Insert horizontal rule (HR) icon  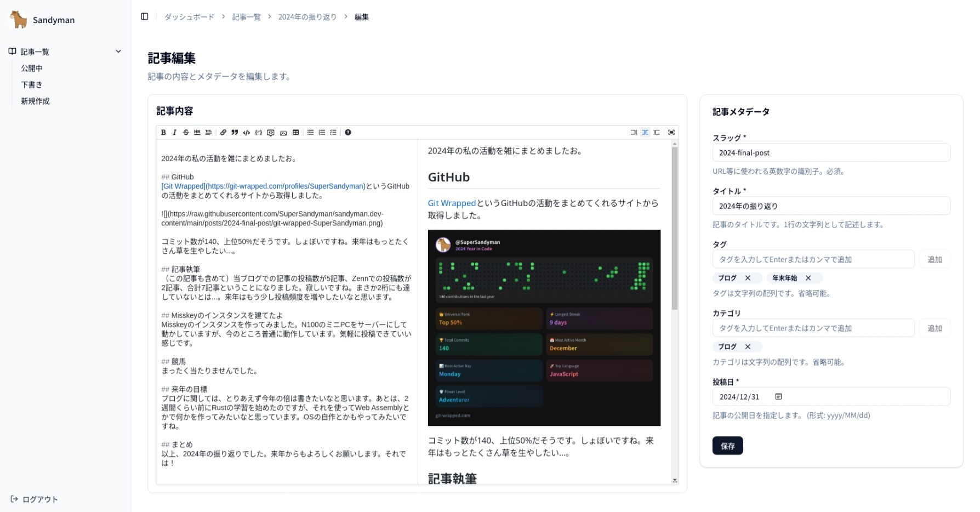pos(197,132)
